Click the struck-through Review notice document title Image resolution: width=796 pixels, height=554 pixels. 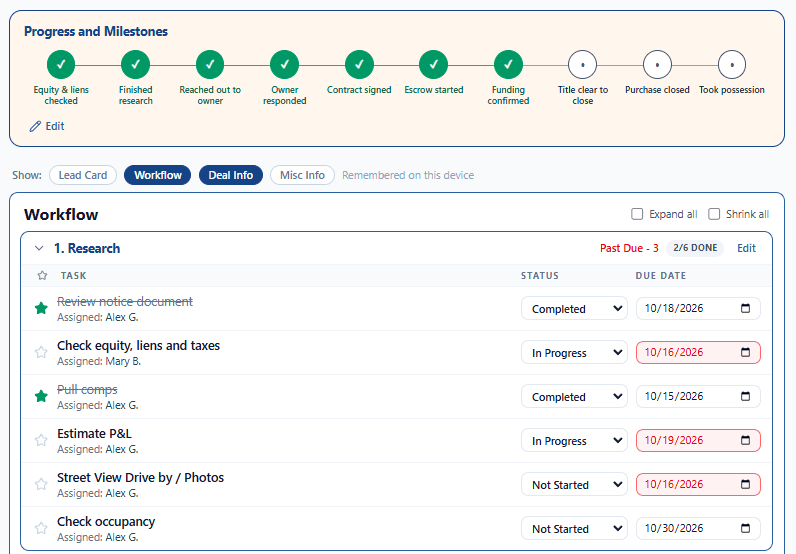tap(124, 301)
